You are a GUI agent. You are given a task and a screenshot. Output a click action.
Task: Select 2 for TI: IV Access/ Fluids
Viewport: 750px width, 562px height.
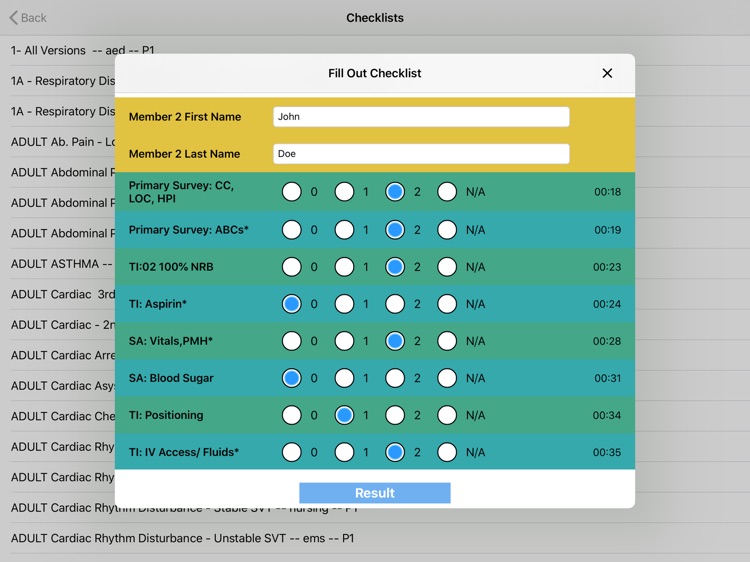coord(395,452)
